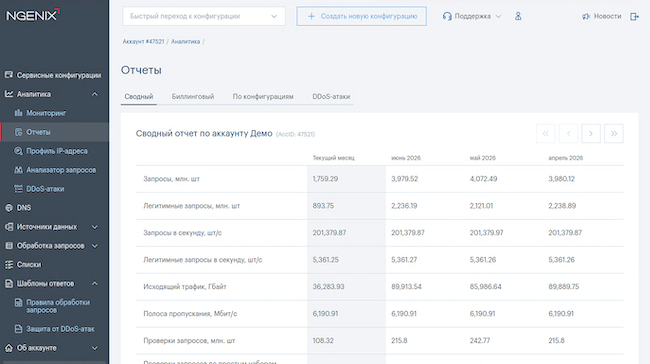The width and height of the screenshot is (650, 364).
Task: Click the Отчеты report icon
Action: (18, 132)
